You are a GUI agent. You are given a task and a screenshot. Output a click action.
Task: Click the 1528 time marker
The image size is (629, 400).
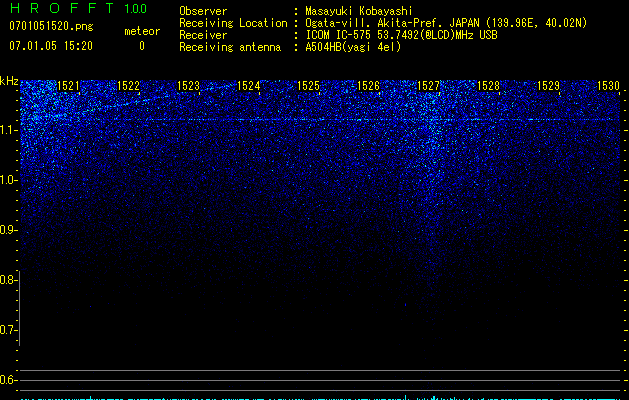pyautogui.click(x=489, y=86)
